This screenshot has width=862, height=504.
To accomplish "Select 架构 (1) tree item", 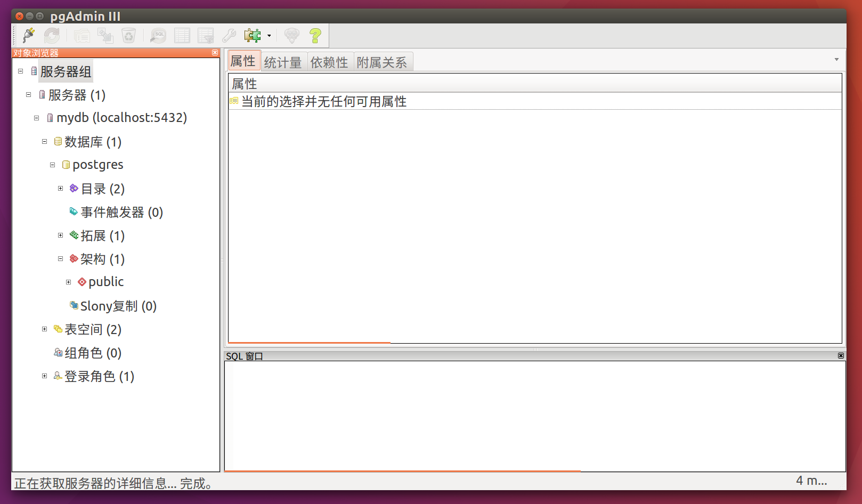I will tap(103, 259).
